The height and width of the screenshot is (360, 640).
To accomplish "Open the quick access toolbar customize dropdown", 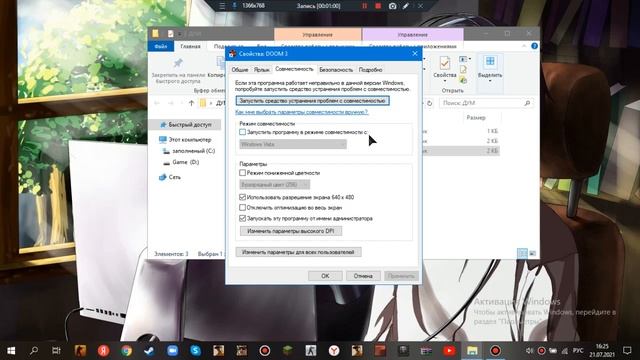I will pyautogui.click(x=180, y=34).
